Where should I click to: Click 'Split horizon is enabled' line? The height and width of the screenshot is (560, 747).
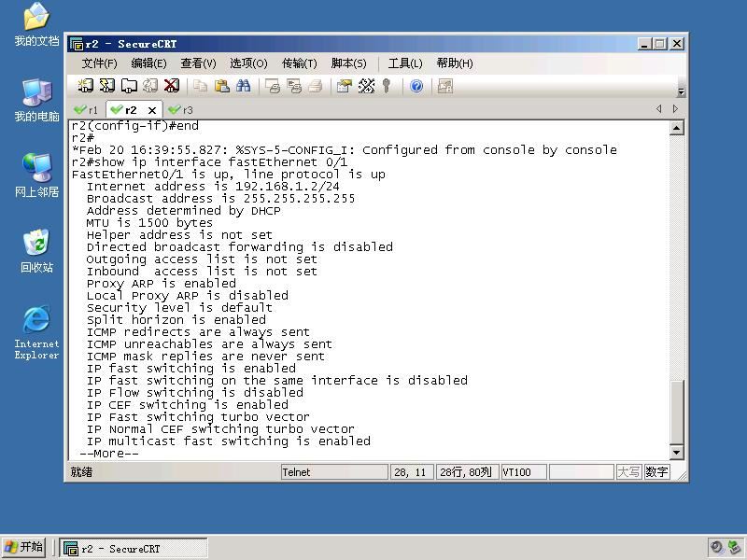point(176,319)
